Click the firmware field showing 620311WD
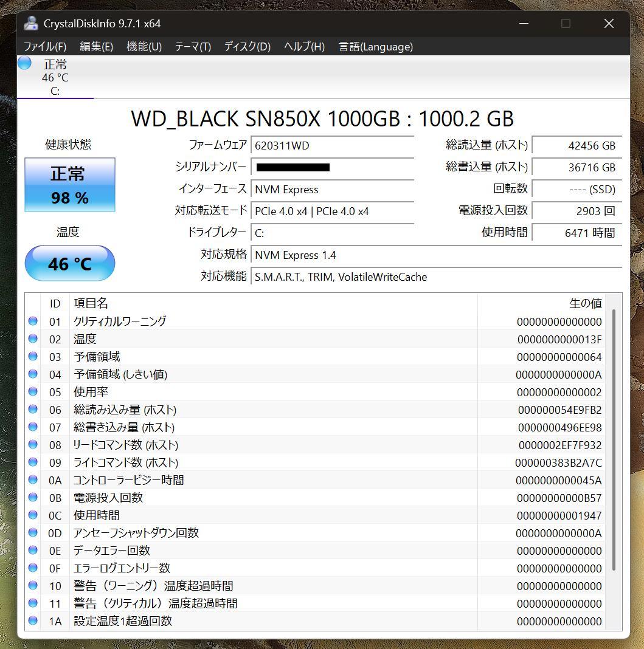This screenshot has width=644, height=649. [332, 145]
